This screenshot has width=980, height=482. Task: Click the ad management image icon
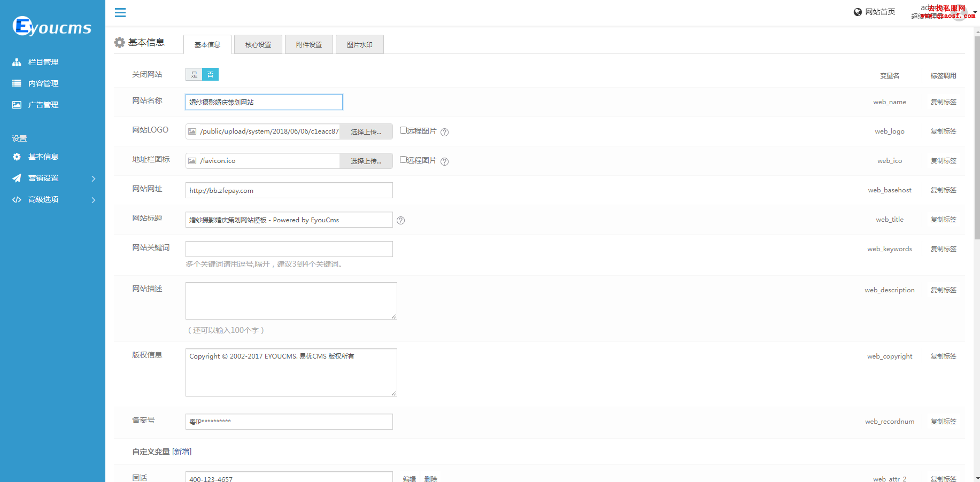(x=17, y=105)
